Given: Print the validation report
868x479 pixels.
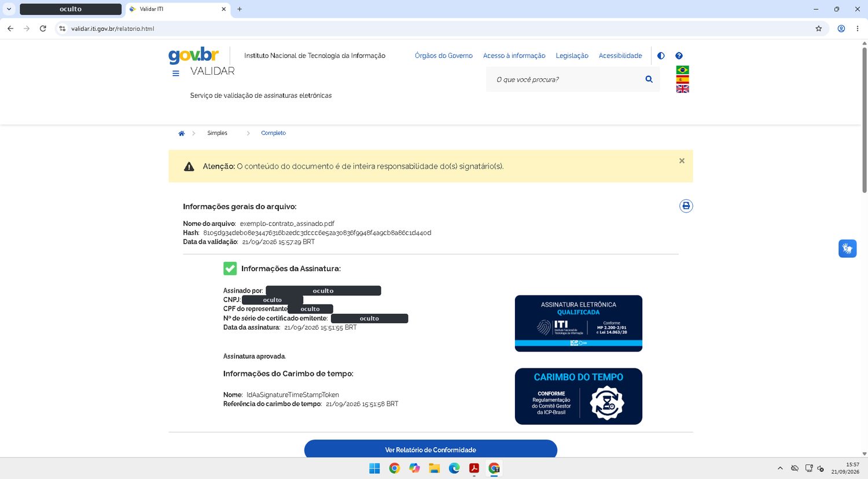Looking at the screenshot, I should [x=686, y=206].
